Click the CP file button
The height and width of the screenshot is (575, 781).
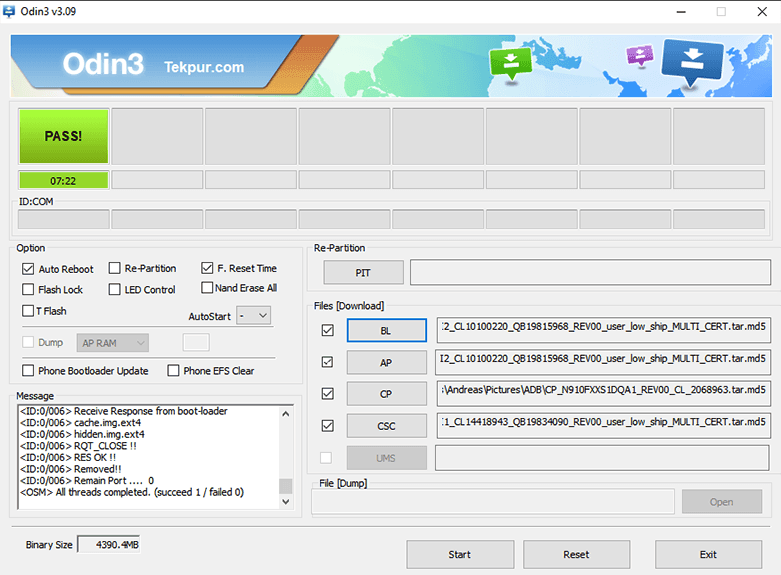pyautogui.click(x=387, y=394)
